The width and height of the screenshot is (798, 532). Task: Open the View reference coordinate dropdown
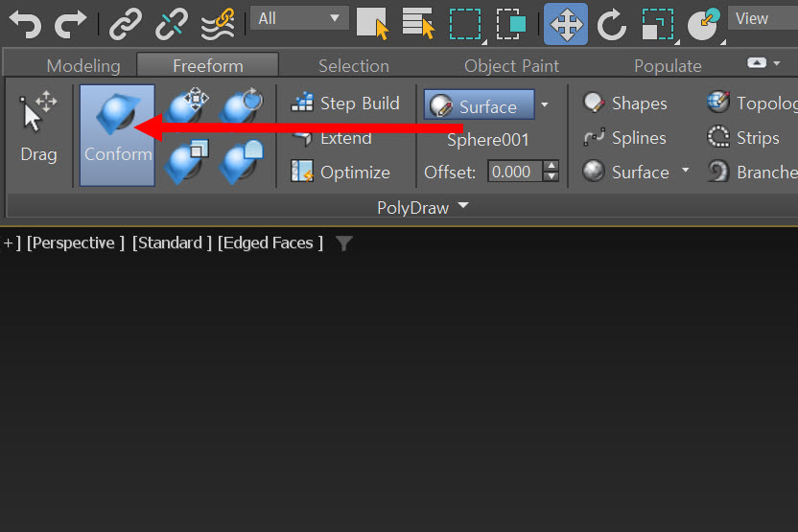[x=763, y=19]
